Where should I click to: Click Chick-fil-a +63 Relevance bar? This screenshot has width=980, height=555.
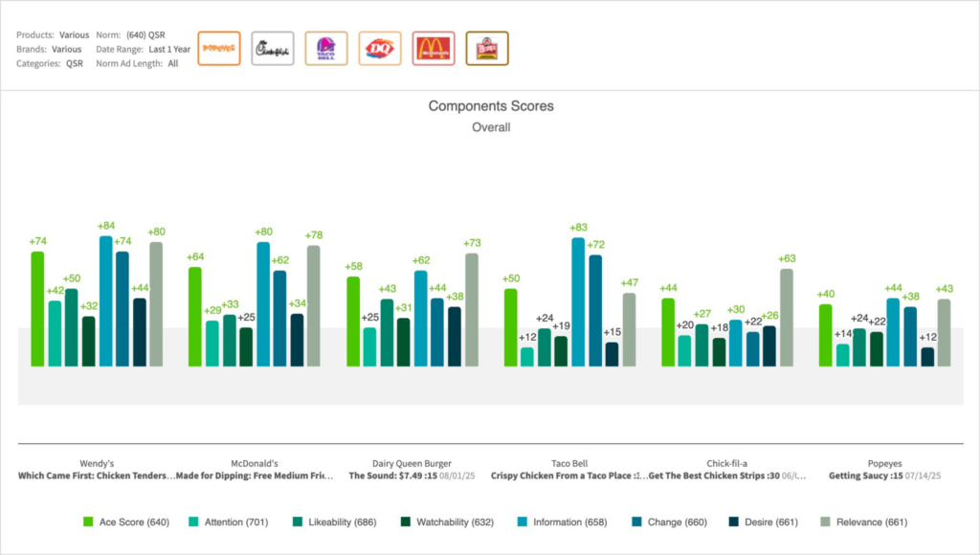787,318
